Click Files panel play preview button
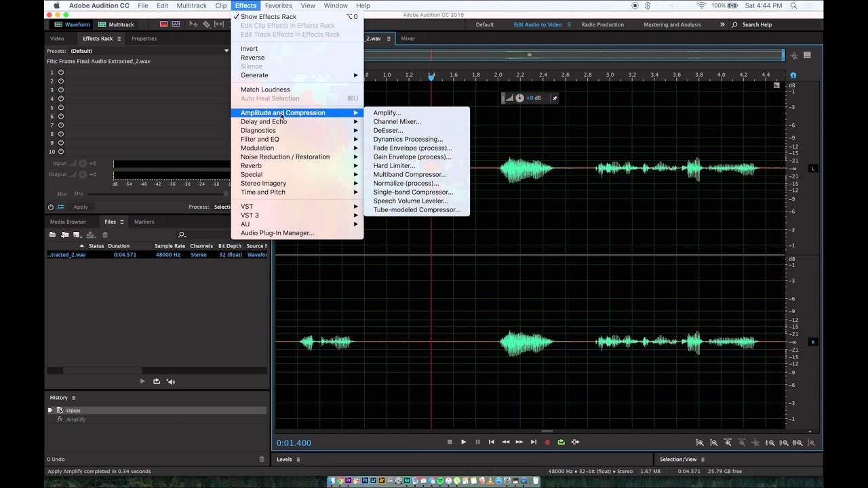Viewport: 868px width, 488px height. [x=142, y=381]
